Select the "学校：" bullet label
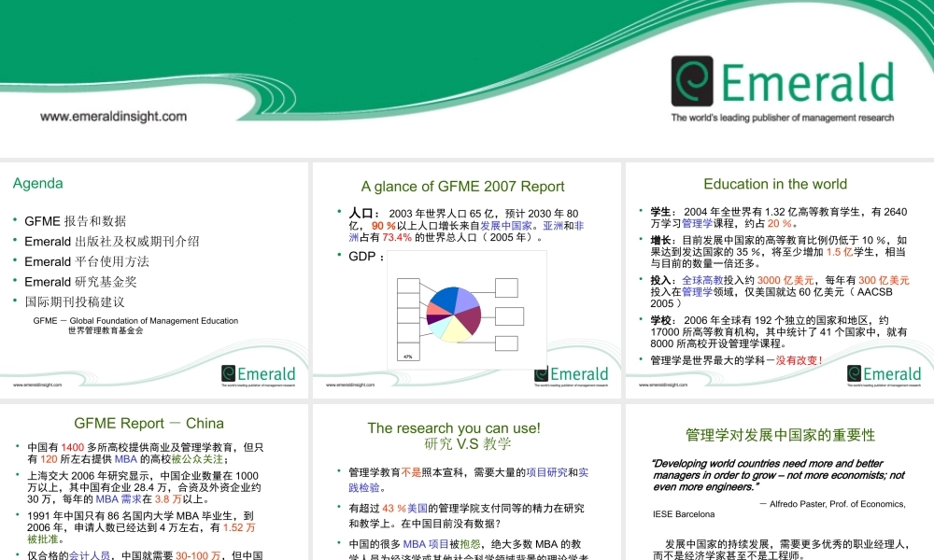 point(663,320)
